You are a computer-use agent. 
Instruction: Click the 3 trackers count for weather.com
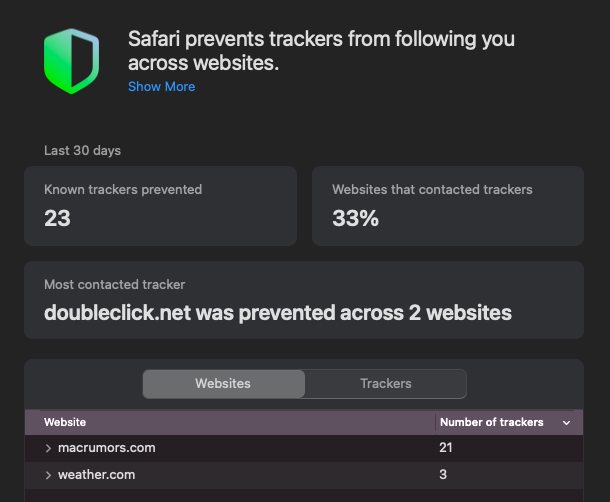tap(443, 475)
